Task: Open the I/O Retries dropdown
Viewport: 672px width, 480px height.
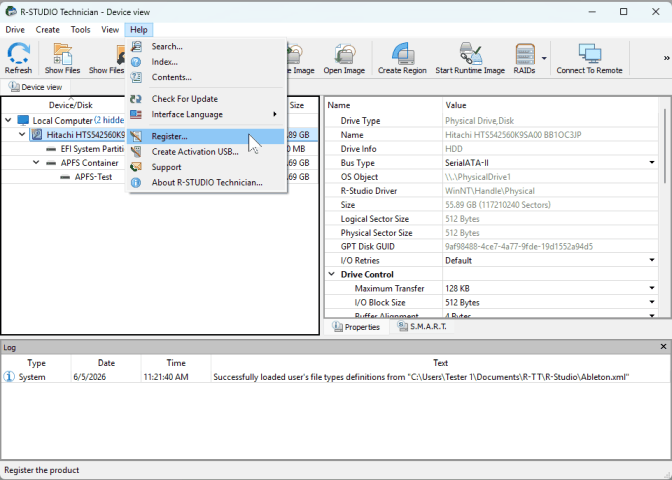Action: [652, 260]
